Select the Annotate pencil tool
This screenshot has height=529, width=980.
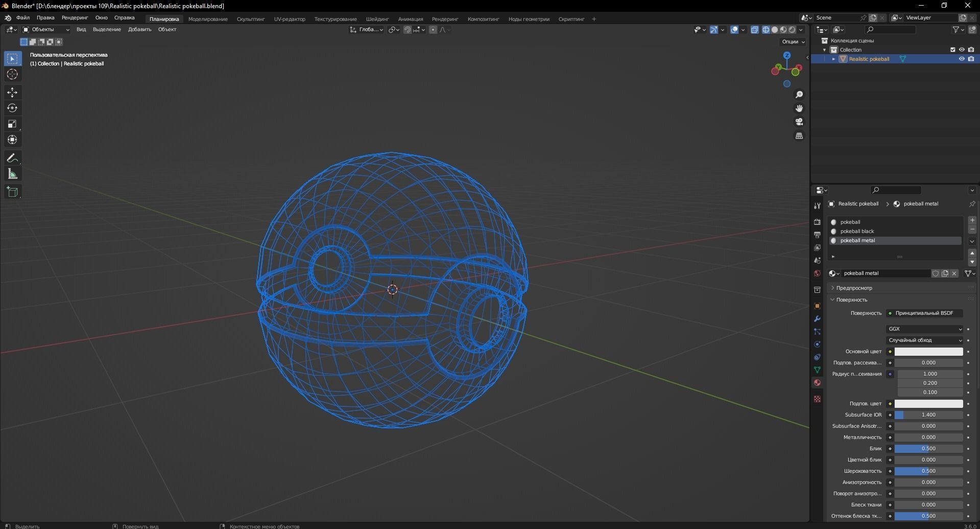(12, 158)
